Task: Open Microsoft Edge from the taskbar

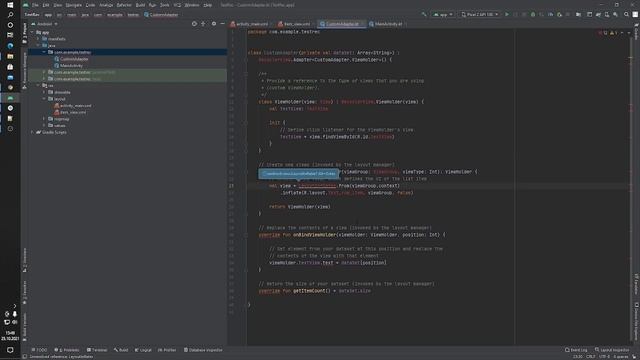Action: [10, 46]
